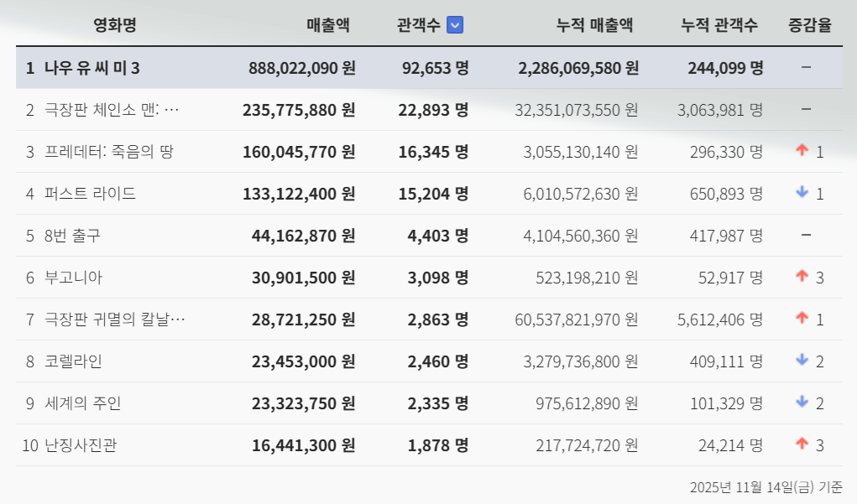Click red up arrow in 부고니아 row
This screenshot has height=504, width=857.
coord(802,276)
